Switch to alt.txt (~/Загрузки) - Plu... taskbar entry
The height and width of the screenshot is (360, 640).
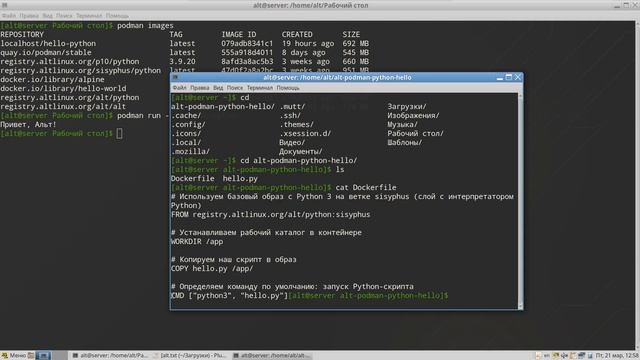[x=190, y=356]
